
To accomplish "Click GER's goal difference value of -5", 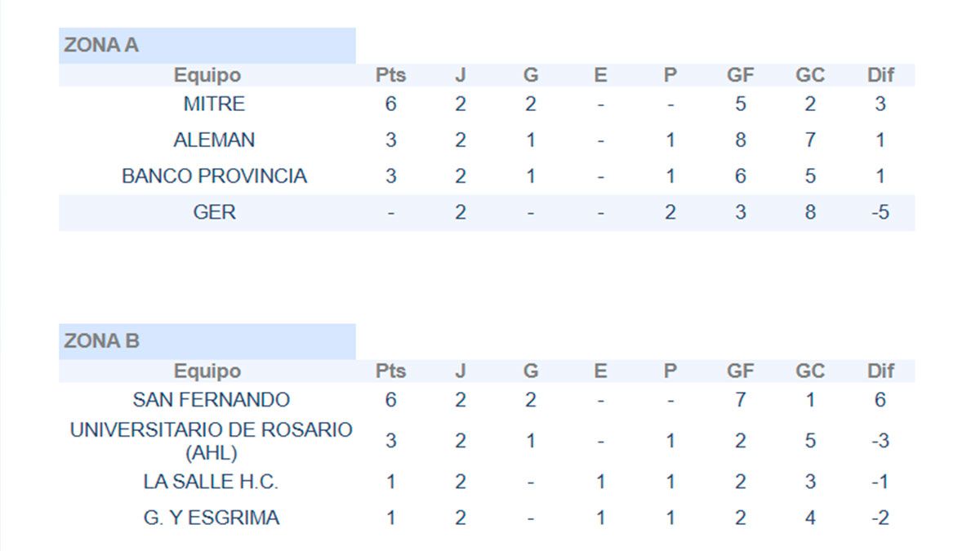I will coord(880,212).
